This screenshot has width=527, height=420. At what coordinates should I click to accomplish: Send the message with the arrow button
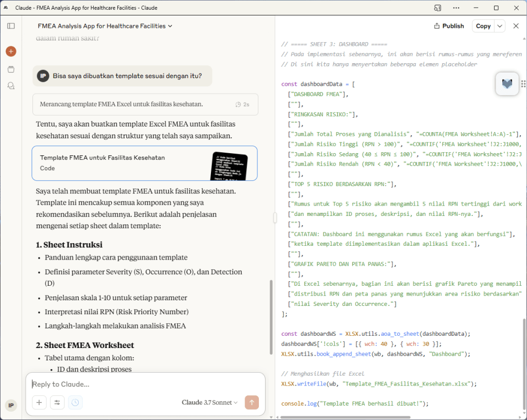click(252, 403)
